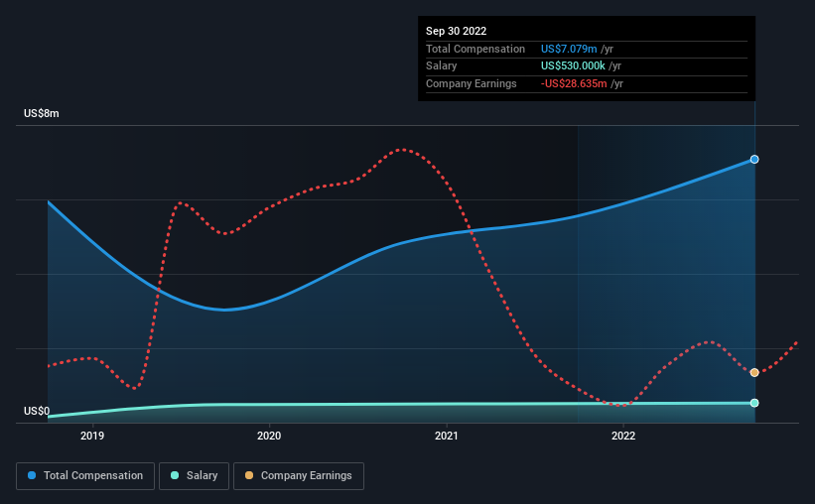Toggle the Company Earnings legend button
The width and height of the screenshot is (815, 504).
coord(299,475)
